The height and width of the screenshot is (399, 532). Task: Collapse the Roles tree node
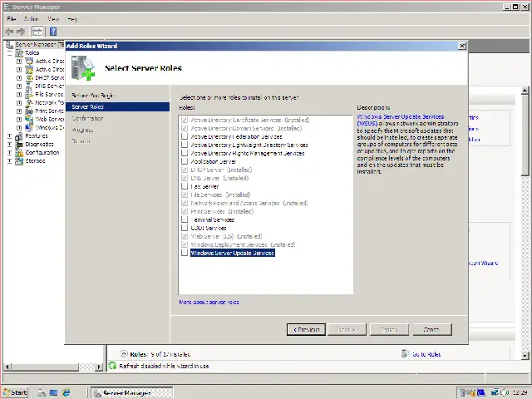point(9,53)
